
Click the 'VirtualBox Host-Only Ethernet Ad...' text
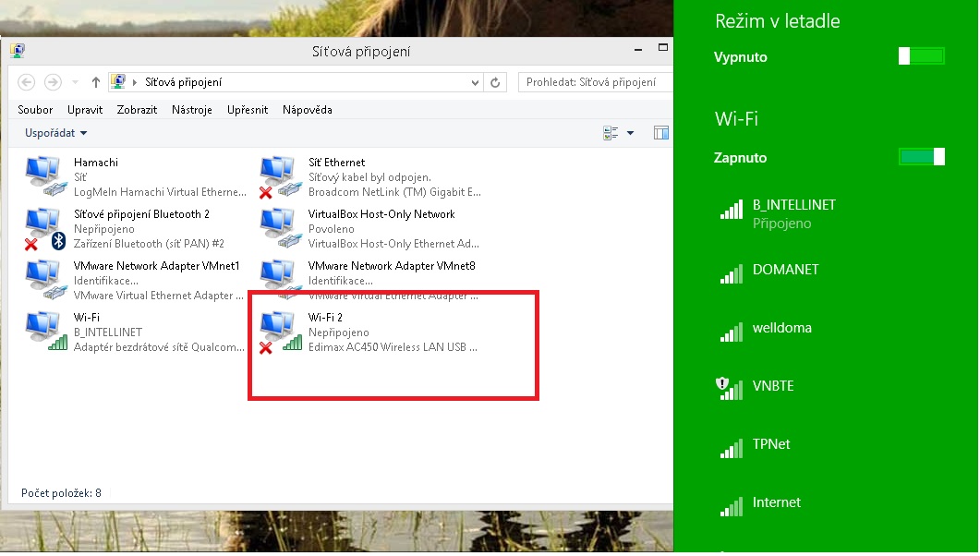click(x=393, y=244)
